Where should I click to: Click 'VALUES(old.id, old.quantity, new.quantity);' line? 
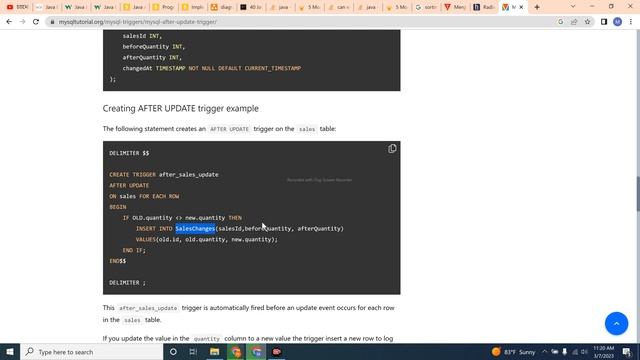pos(207,240)
